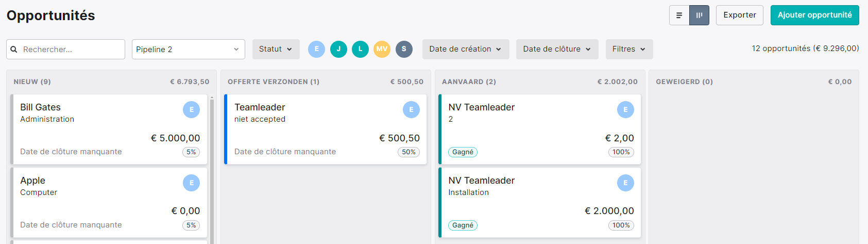The height and width of the screenshot is (244, 868).
Task: Open the Pipeline 2 dropdown
Action: click(189, 50)
